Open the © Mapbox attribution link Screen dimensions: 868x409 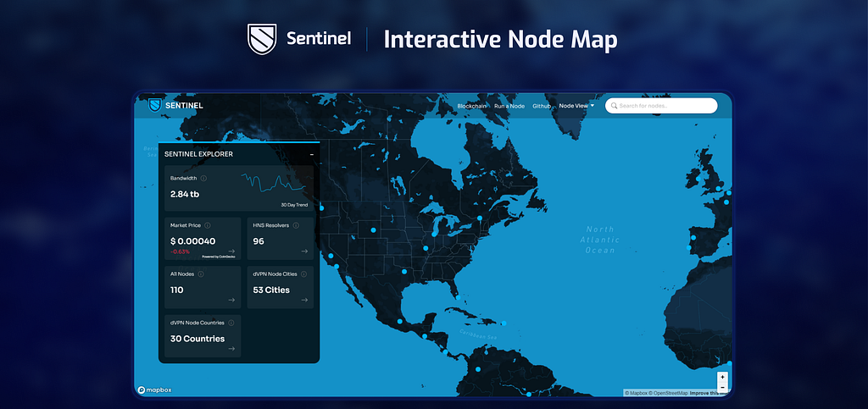coord(637,393)
